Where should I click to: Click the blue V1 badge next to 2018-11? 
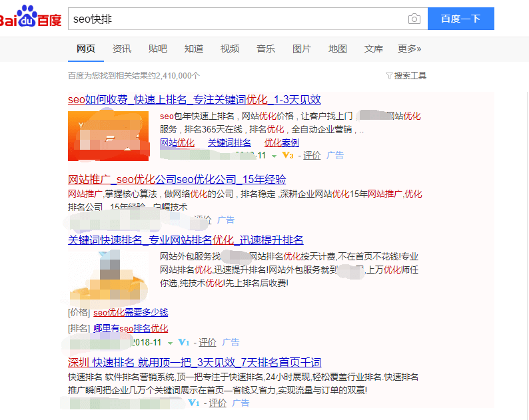point(185,343)
